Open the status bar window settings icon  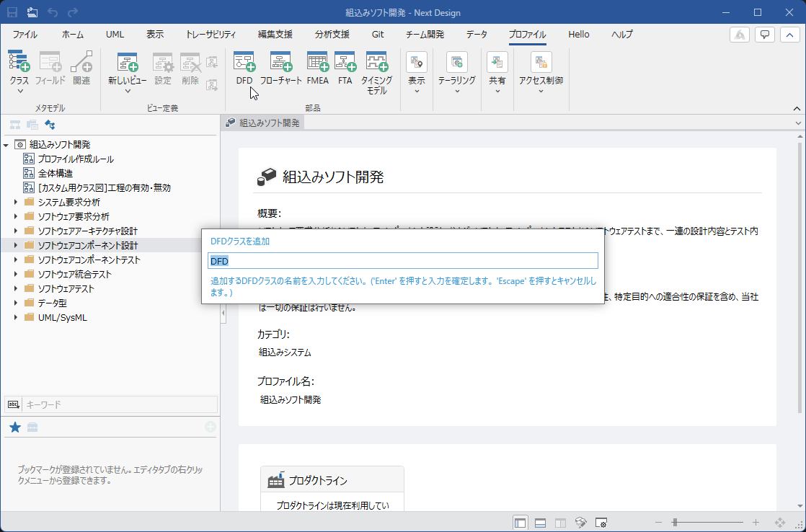(x=601, y=523)
